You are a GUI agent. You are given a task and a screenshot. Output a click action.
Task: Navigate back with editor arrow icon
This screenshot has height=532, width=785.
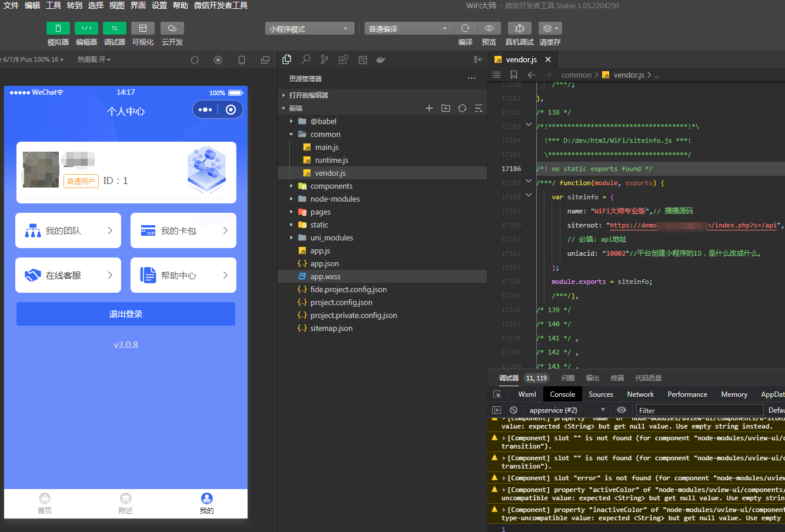532,75
